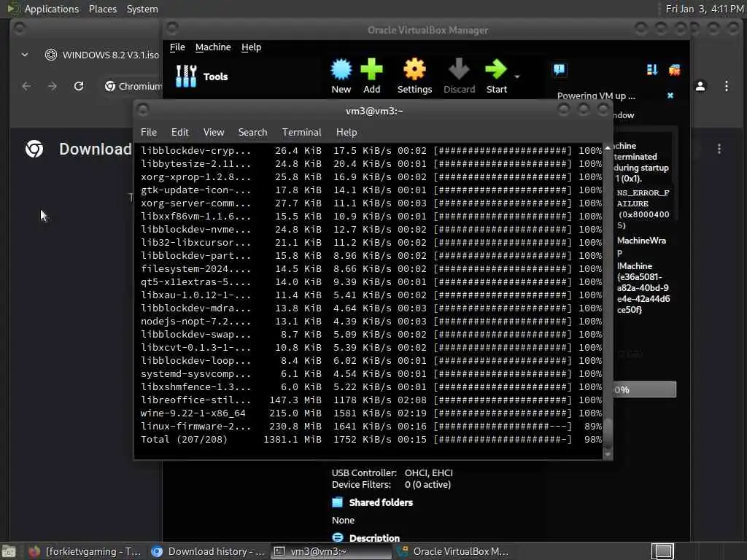Screen dimensions: 747x560
Task: Click the 'Total (207/208)' line in terminal
Action: pos(371,440)
